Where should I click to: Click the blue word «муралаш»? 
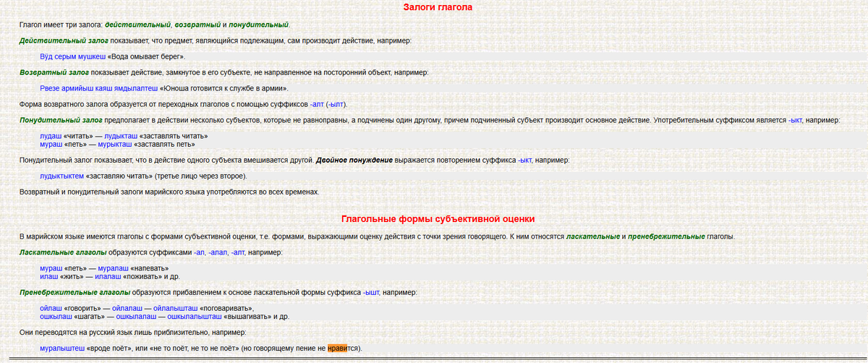pos(114,268)
